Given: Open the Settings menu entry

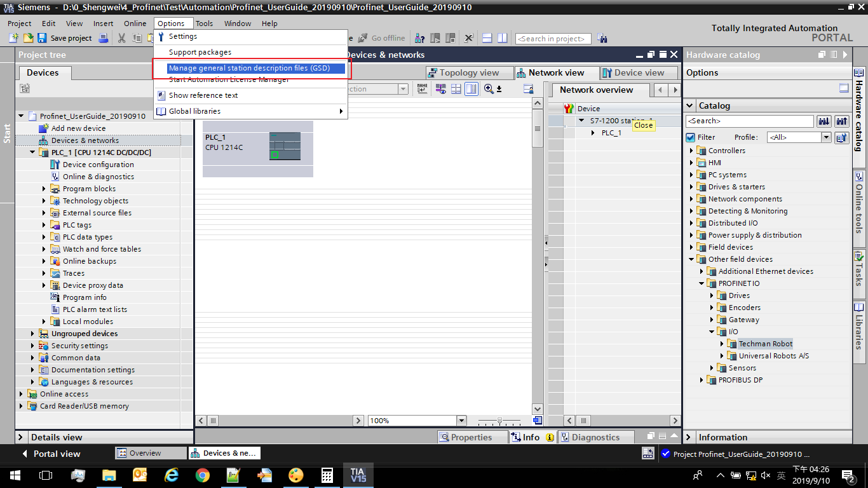Looking at the screenshot, I should pyautogui.click(x=250, y=37).
